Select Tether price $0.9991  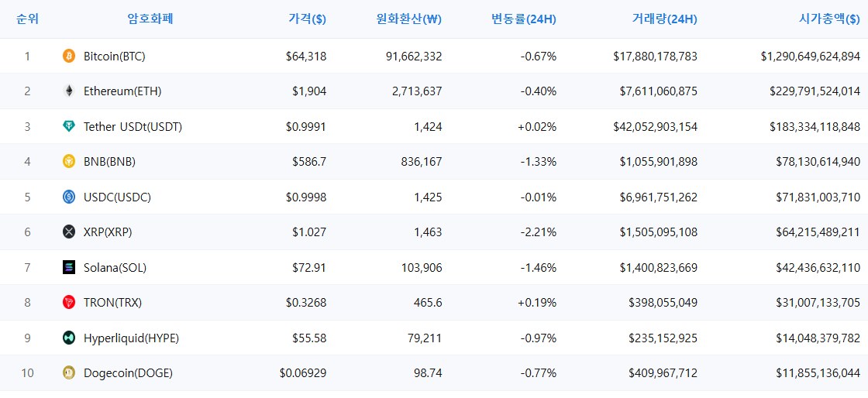(x=306, y=126)
